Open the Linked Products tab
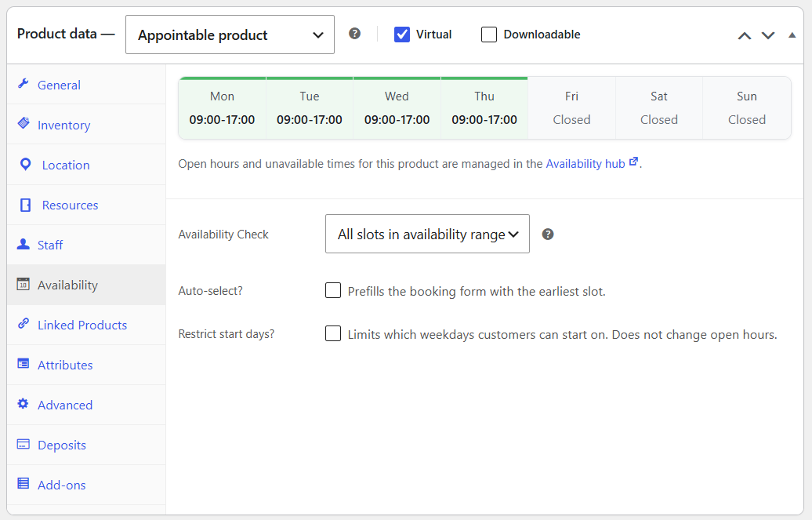Image resolution: width=812 pixels, height=520 pixels. (x=86, y=325)
